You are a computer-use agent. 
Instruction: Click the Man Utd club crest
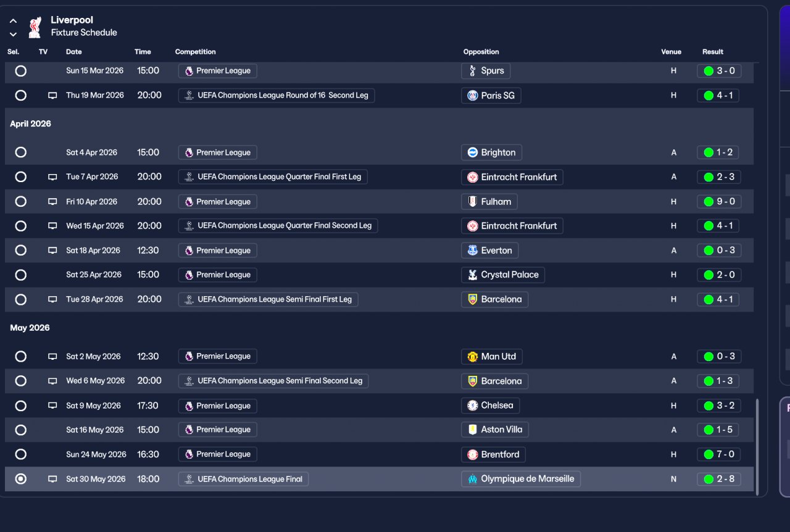pos(473,357)
